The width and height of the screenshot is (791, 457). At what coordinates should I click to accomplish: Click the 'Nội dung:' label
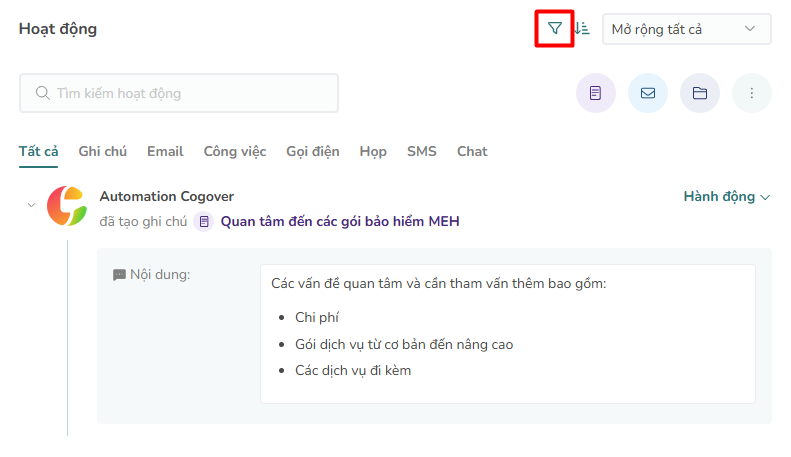pyautogui.click(x=160, y=274)
